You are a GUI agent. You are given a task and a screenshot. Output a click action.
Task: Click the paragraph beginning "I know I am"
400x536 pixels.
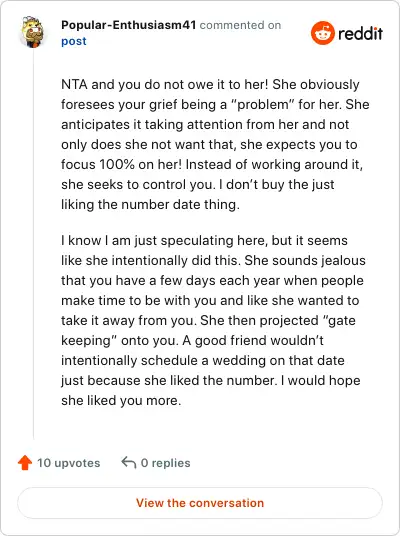click(213, 320)
